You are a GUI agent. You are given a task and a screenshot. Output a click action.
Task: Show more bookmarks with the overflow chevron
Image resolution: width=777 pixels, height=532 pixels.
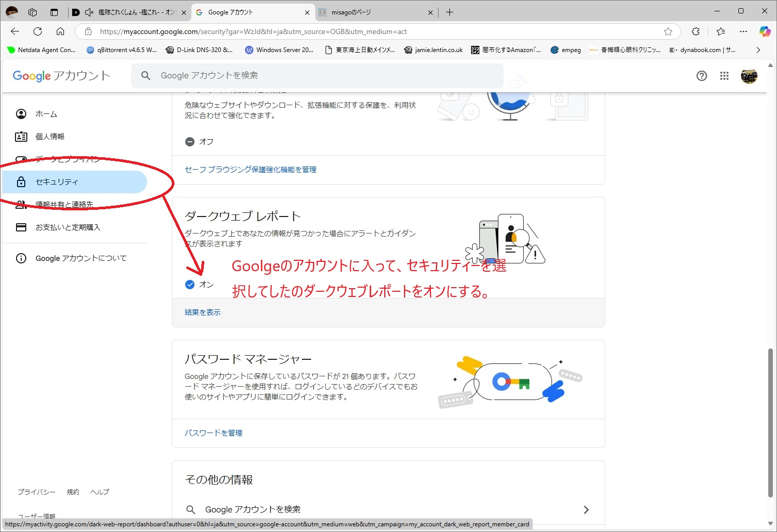pyautogui.click(x=758, y=50)
